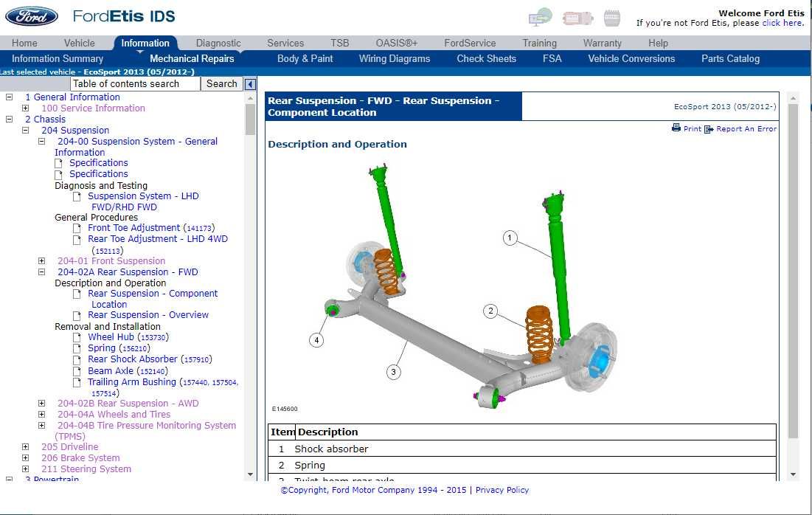Expand 204-04B Tire Pressure Monitoring System
This screenshot has height=515, width=812.
42,426
